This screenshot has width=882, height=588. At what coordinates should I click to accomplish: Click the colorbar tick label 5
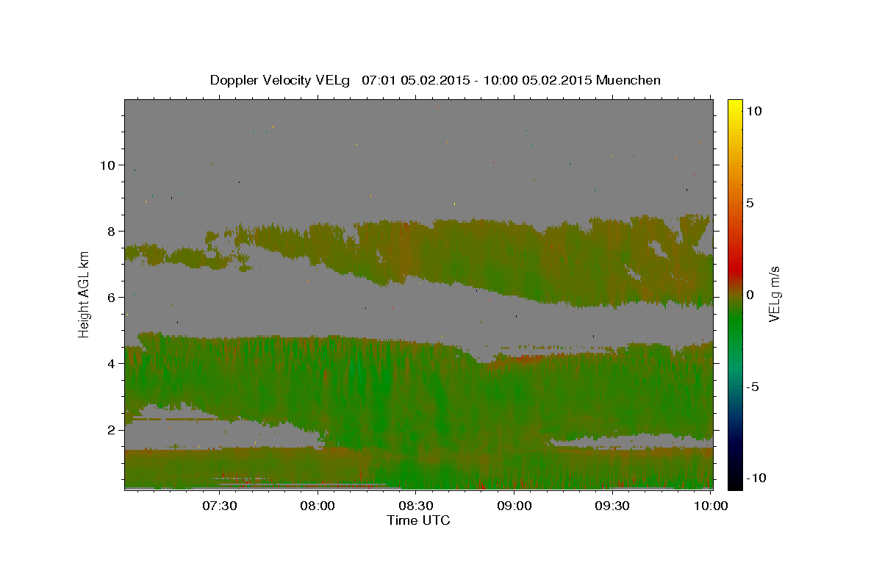point(750,203)
